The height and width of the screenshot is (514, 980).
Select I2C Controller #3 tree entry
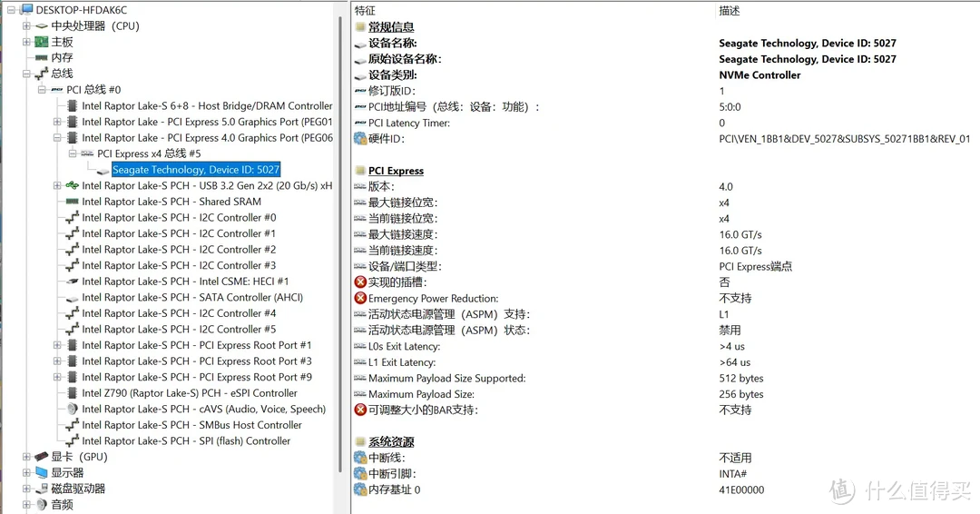click(x=179, y=265)
